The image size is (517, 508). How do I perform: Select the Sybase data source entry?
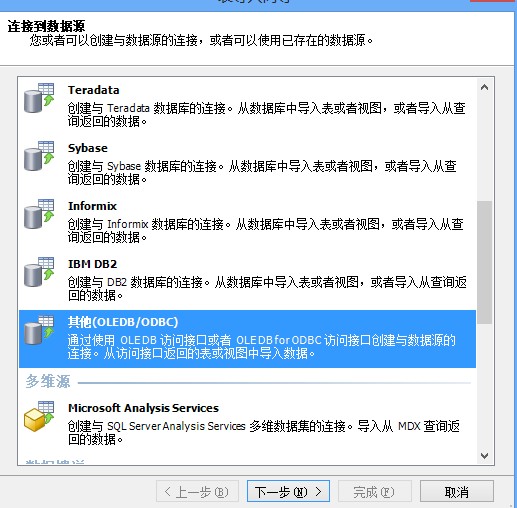click(247, 164)
